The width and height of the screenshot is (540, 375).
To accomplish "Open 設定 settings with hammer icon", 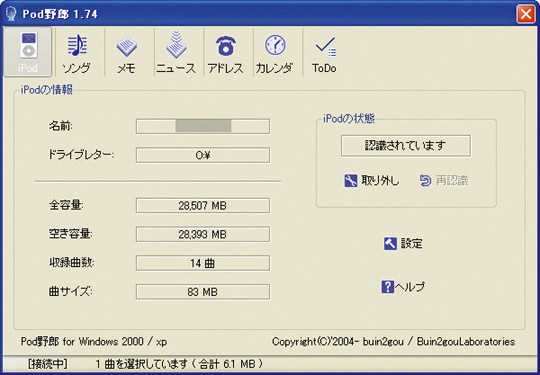I will (403, 244).
